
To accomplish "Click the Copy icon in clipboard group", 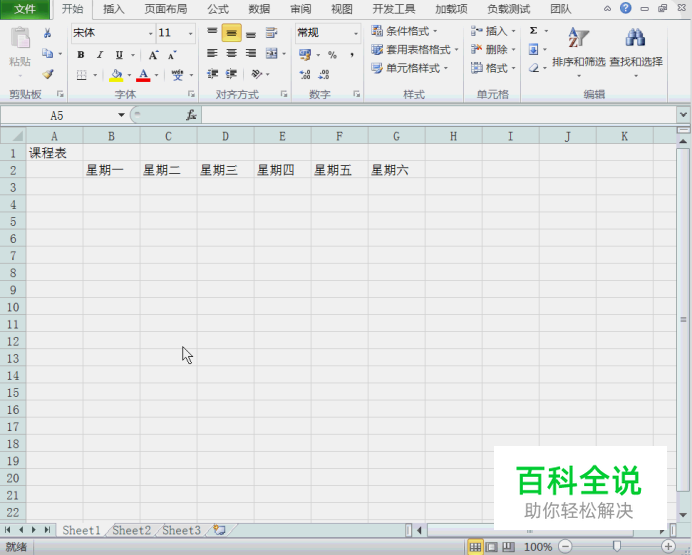I will point(47,53).
